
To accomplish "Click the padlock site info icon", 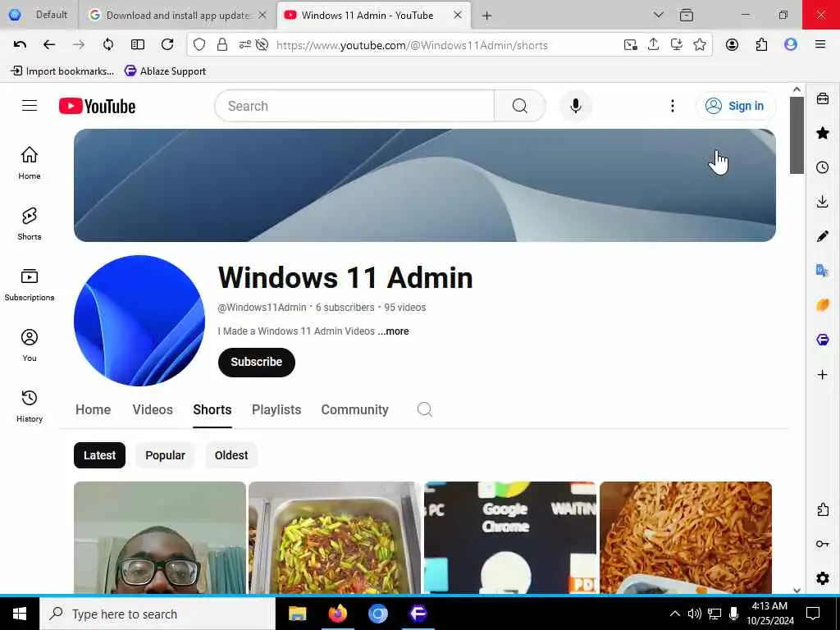I will [221, 44].
